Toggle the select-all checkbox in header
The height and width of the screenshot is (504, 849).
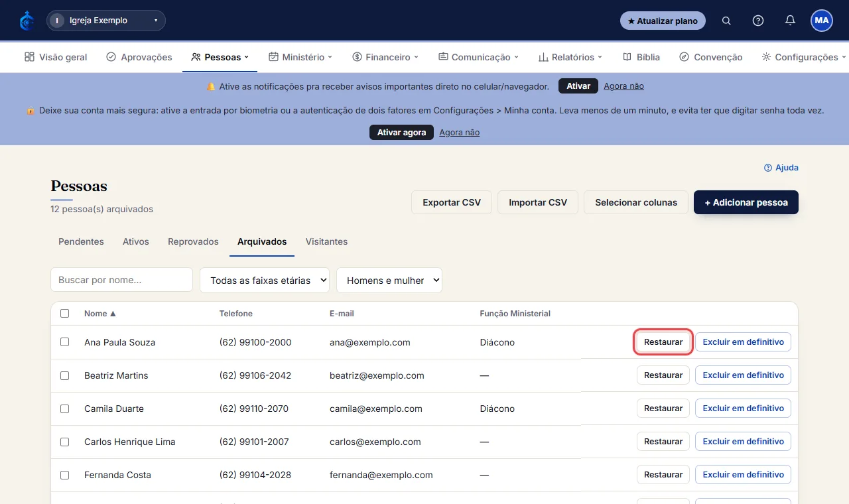(64, 314)
